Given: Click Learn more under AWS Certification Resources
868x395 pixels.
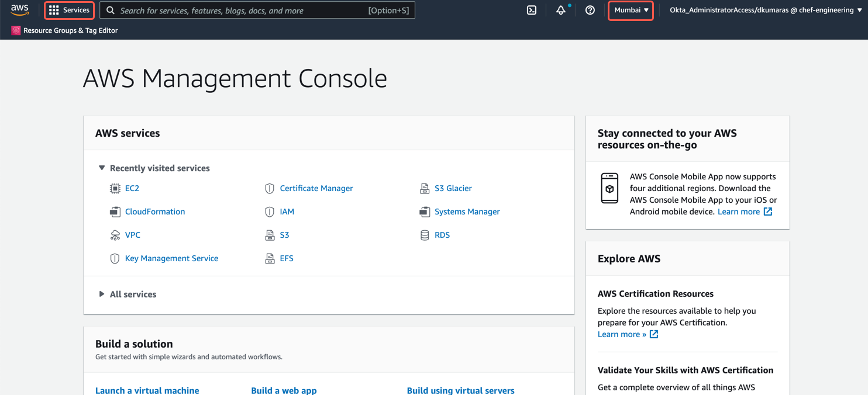Looking at the screenshot, I should click(622, 334).
